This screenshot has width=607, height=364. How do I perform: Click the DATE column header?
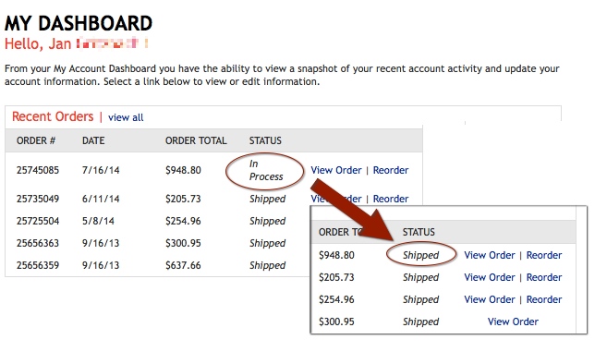(93, 140)
